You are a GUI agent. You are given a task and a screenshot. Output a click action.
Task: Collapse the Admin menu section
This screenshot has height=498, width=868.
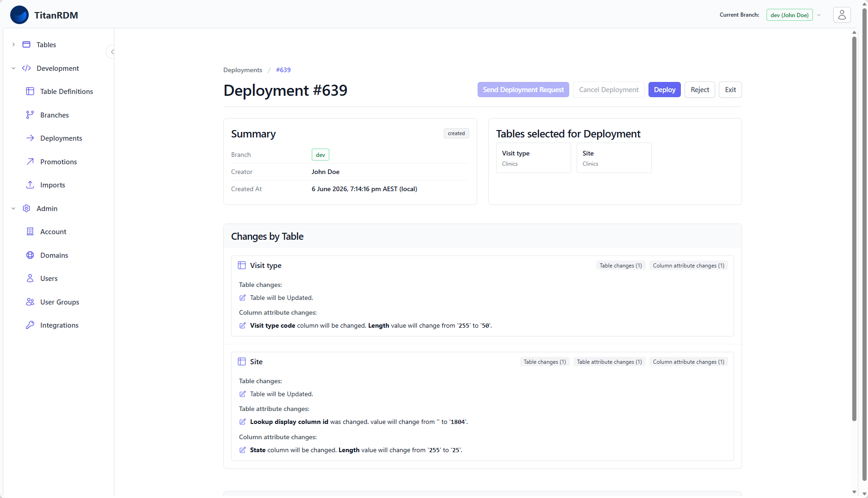coord(13,208)
